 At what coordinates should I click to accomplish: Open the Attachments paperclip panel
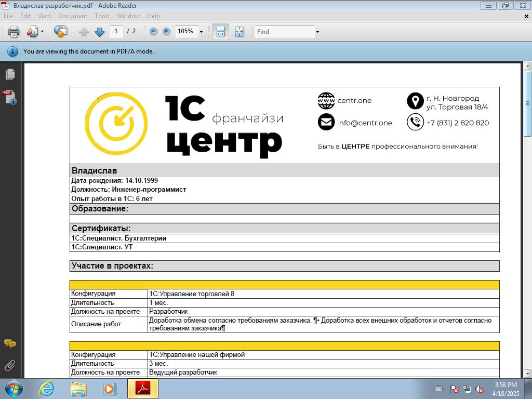10,366
